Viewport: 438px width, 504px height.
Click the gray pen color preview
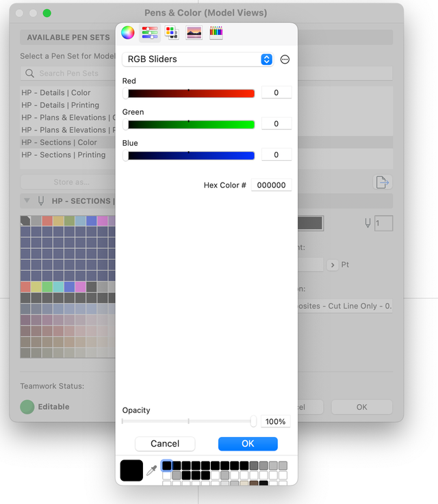coord(310,223)
